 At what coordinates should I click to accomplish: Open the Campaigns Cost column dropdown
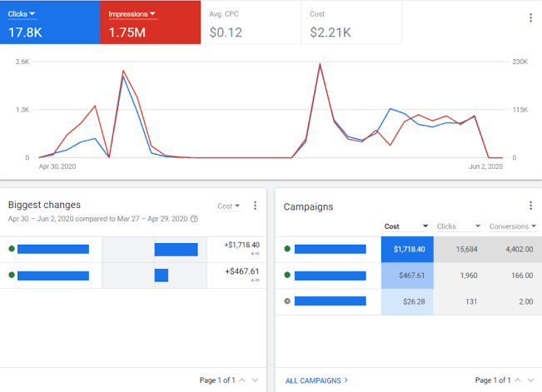point(406,226)
